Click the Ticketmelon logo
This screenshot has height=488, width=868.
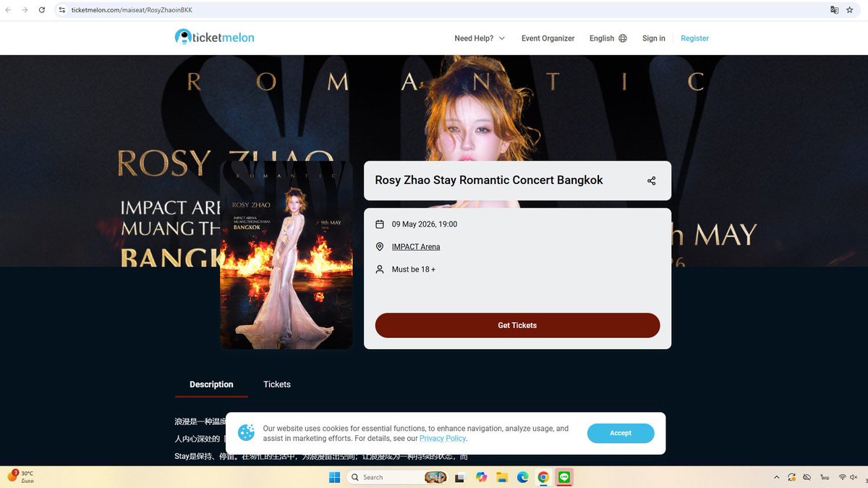(214, 37)
